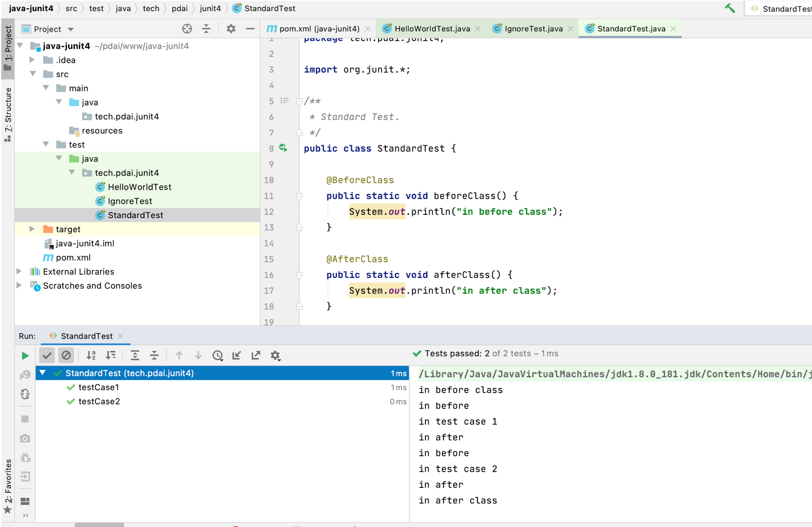Expand the .idea folder

pos(32,60)
